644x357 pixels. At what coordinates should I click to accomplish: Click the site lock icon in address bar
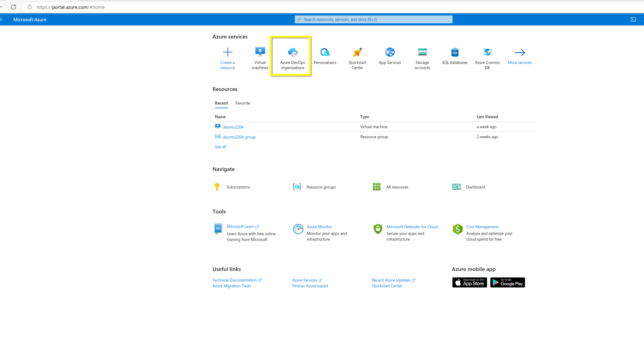point(30,7)
